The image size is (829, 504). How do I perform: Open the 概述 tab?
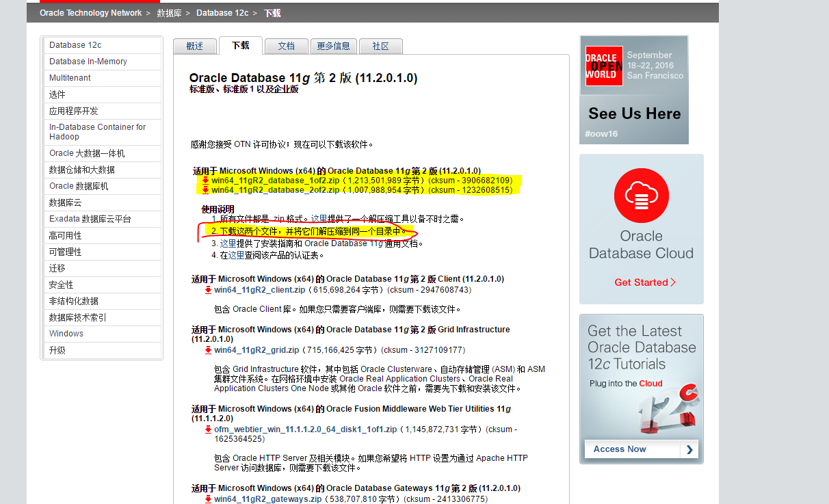pyautogui.click(x=195, y=46)
